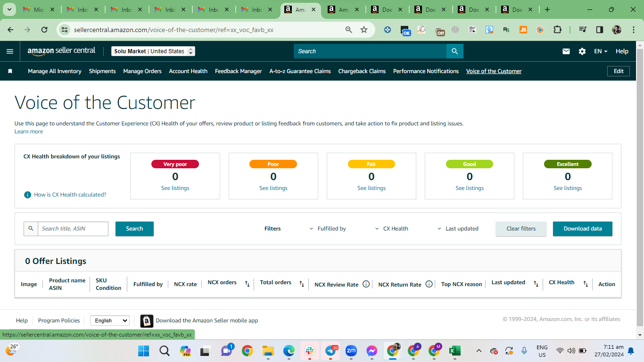See listings under Fair
This screenshot has width=644, height=362.
372,188
